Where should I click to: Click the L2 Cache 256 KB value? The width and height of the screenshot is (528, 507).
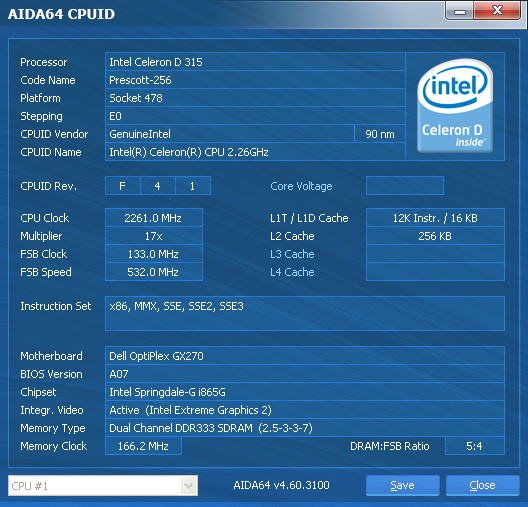[435, 236]
